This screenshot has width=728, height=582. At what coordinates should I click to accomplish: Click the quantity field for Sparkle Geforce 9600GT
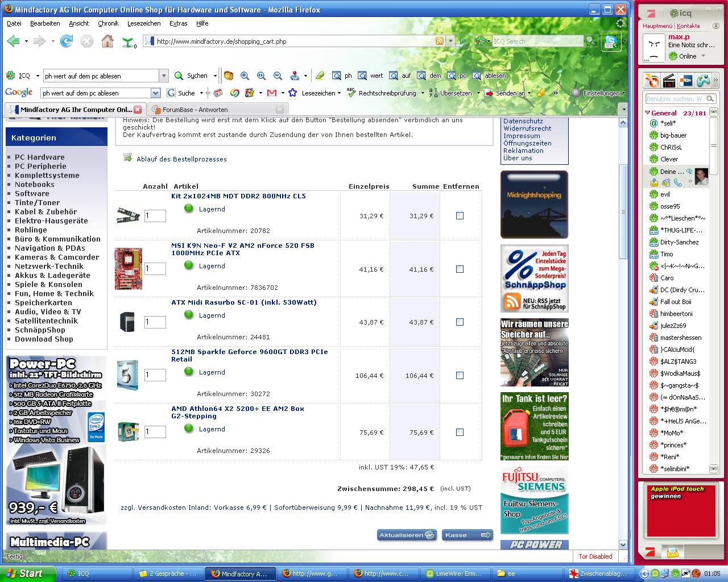155,375
